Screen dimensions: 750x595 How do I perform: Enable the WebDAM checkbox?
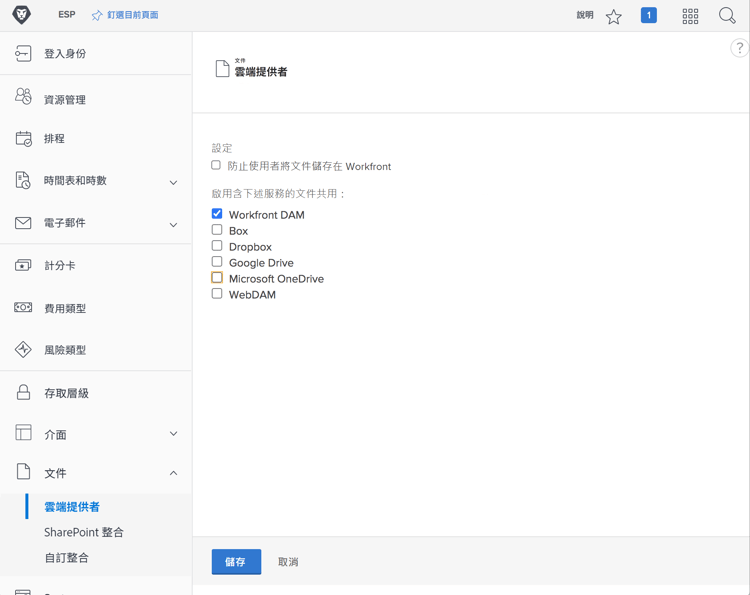217,293
